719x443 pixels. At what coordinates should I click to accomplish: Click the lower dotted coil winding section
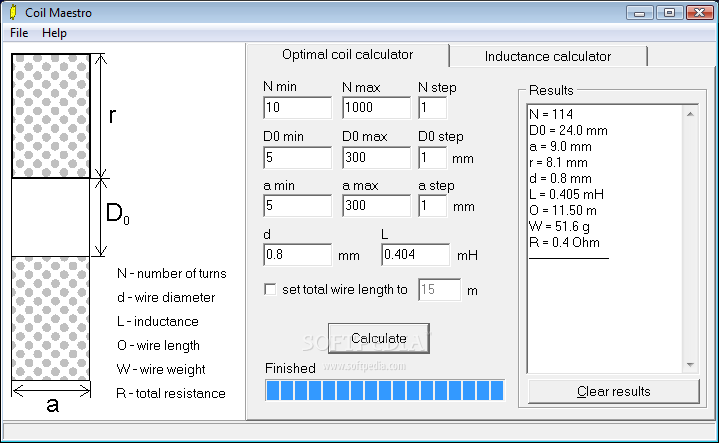point(50,318)
